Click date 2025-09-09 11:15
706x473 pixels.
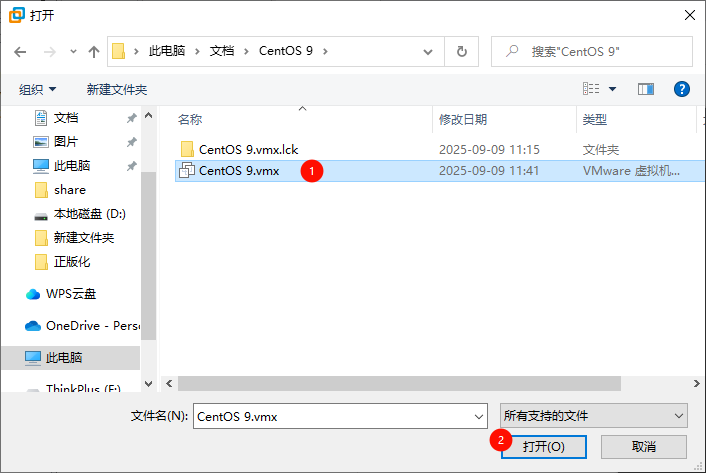coord(489,149)
